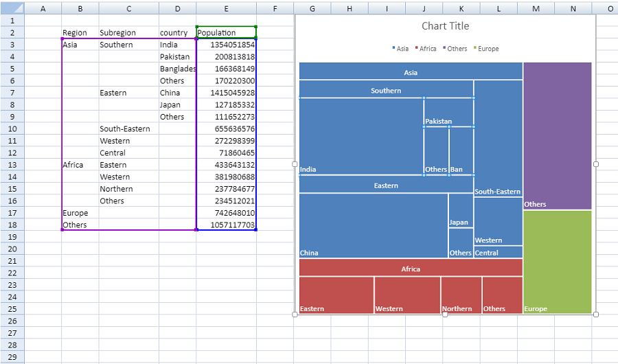This screenshot has height=364, width=618.
Task: Click the Africa cell in column B
Action: click(x=80, y=164)
